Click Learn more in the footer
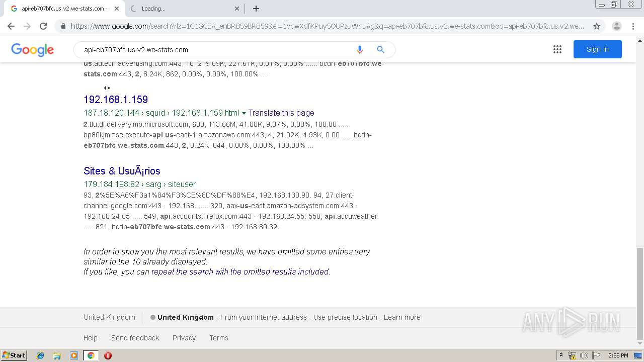 pyautogui.click(x=402, y=317)
